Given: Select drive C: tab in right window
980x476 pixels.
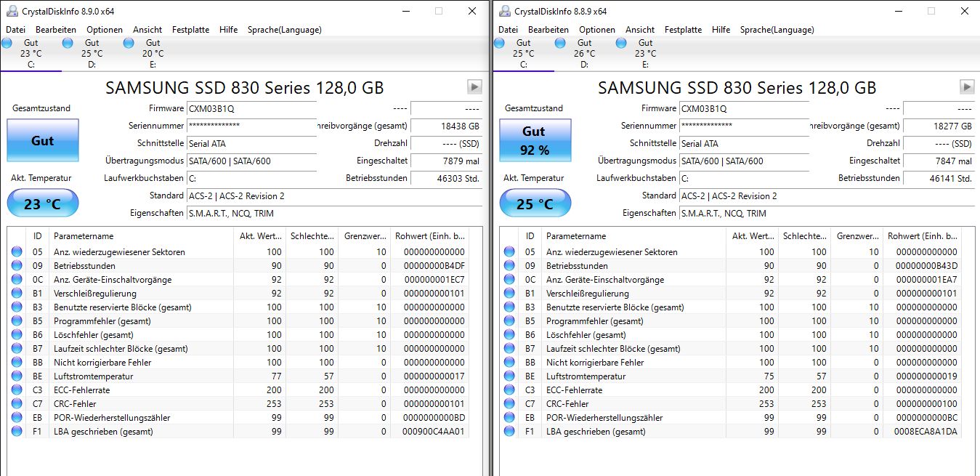Looking at the screenshot, I should click(523, 54).
